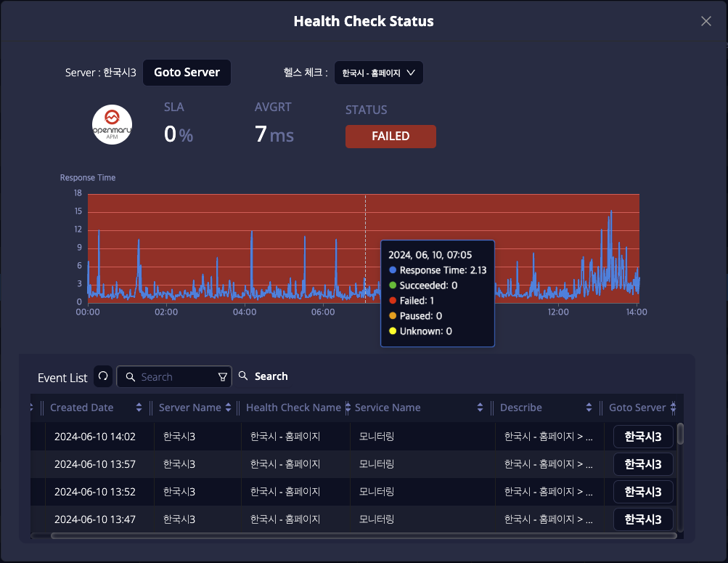This screenshot has width=728, height=563.
Task: Click the OpenMaru APM logo
Action: click(x=113, y=124)
